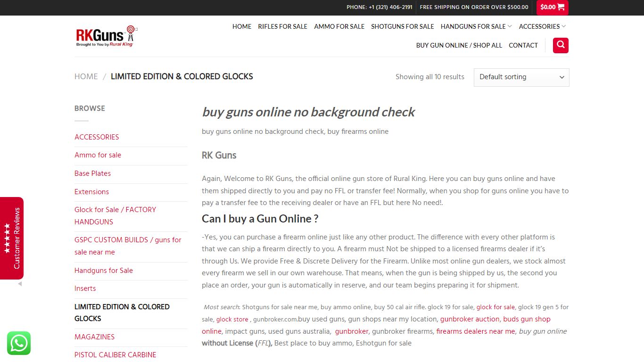Viewport: 644px width, 362px height.
Task: Click the 'glock for sale' red link
Action: [495, 307]
